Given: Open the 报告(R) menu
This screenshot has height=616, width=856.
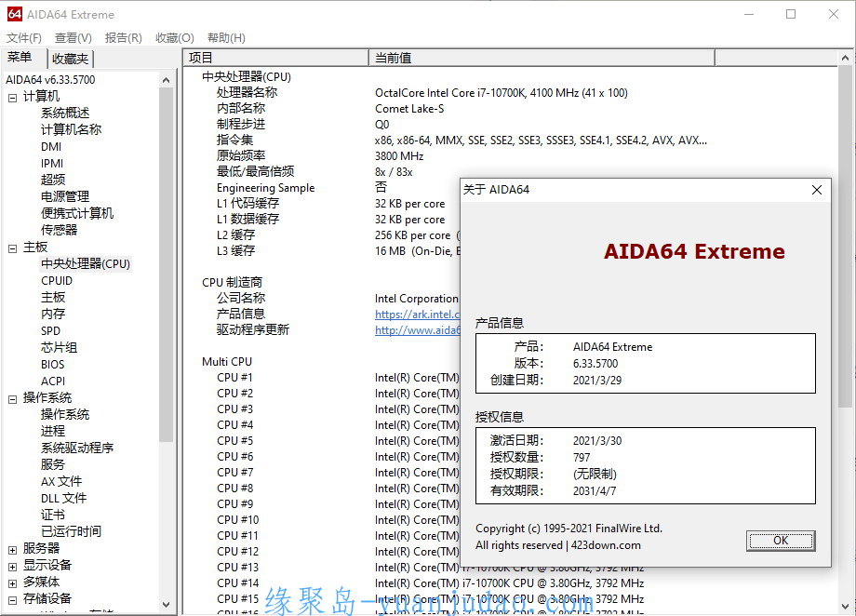Looking at the screenshot, I should tap(124, 37).
